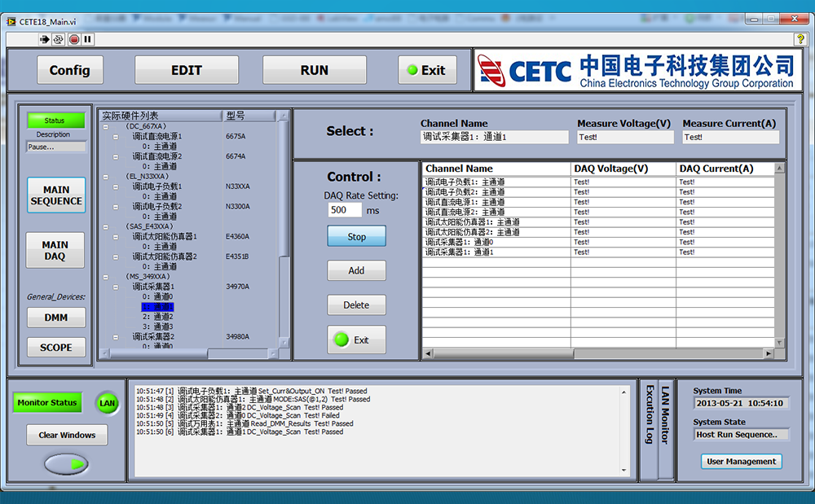Click the Pause toolbar icon

tap(87, 38)
